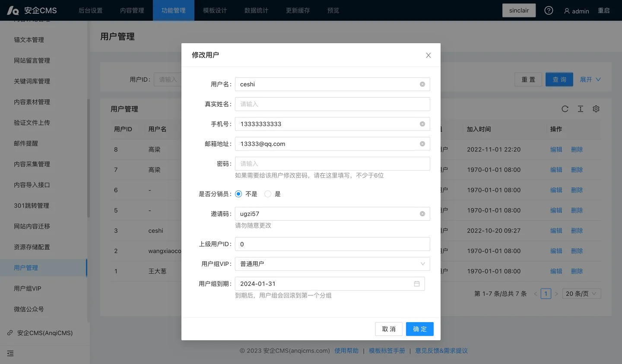
Task: Clear the 手机号 field with its clear icon
Action: 422,124
